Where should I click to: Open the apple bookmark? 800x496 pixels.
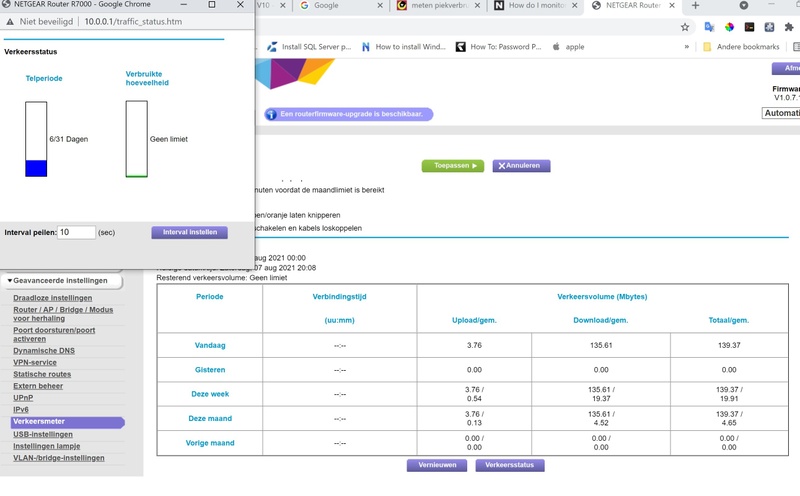[x=568, y=47]
